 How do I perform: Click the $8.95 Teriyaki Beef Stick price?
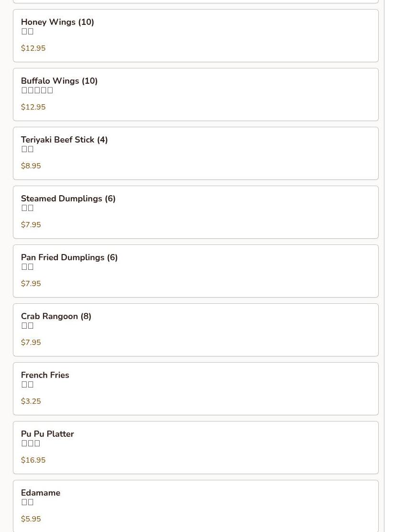[31, 166]
